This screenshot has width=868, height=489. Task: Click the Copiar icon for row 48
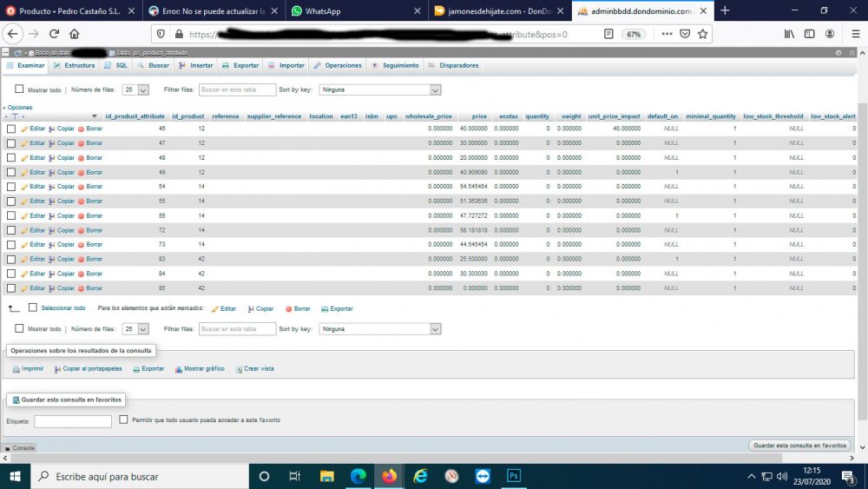[52, 158]
